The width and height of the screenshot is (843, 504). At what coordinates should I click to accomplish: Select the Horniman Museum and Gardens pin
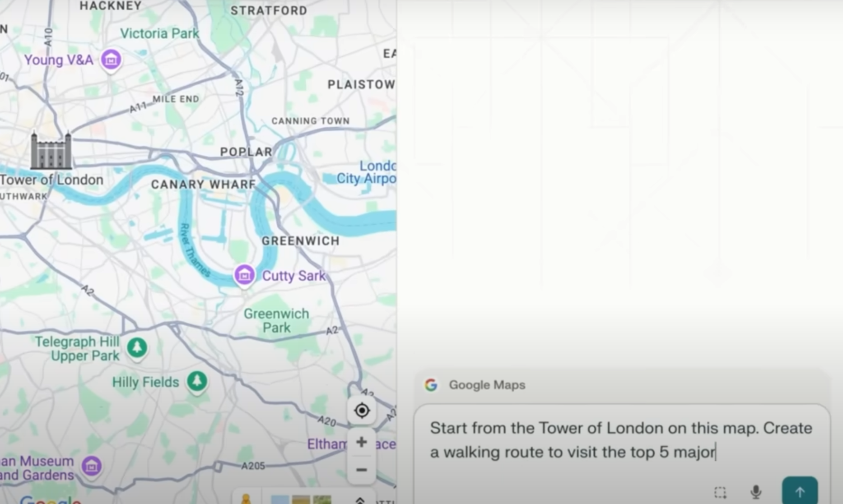coord(91,466)
